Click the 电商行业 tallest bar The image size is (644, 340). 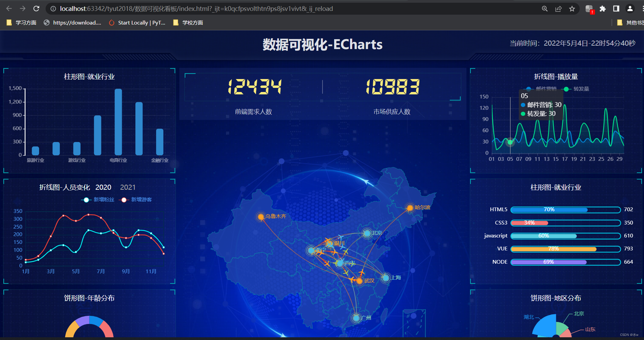(x=118, y=122)
